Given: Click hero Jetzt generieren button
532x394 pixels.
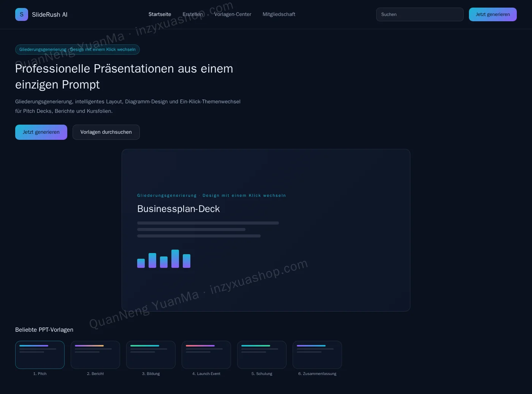Looking at the screenshot, I should tap(41, 132).
